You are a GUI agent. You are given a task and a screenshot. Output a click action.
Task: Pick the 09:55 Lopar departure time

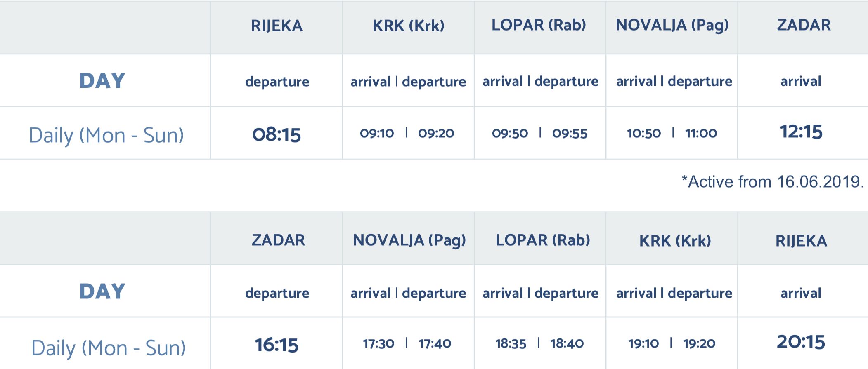click(570, 133)
